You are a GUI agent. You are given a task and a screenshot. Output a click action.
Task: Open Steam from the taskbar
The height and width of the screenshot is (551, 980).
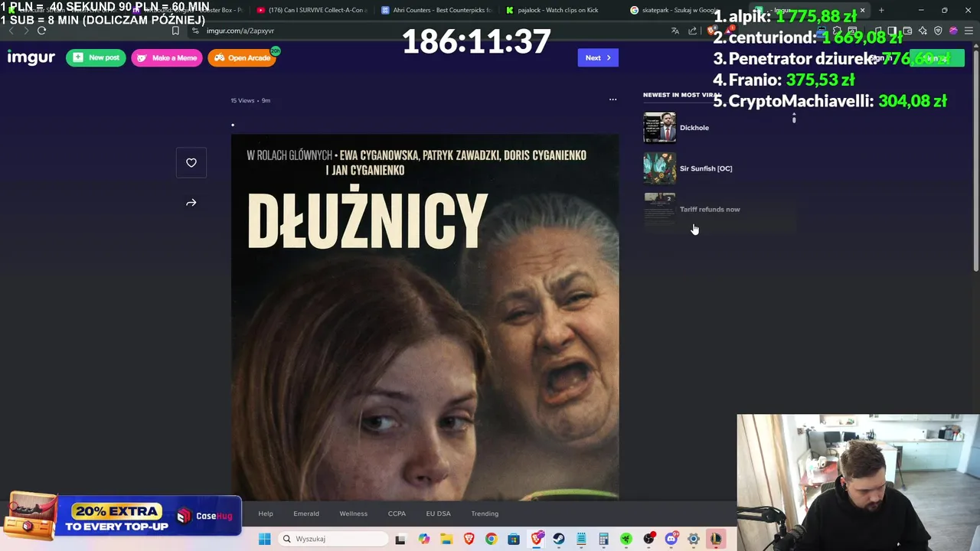[559, 539]
